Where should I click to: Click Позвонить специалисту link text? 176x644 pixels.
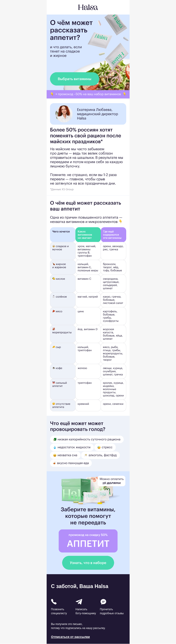click(x=59, y=611)
